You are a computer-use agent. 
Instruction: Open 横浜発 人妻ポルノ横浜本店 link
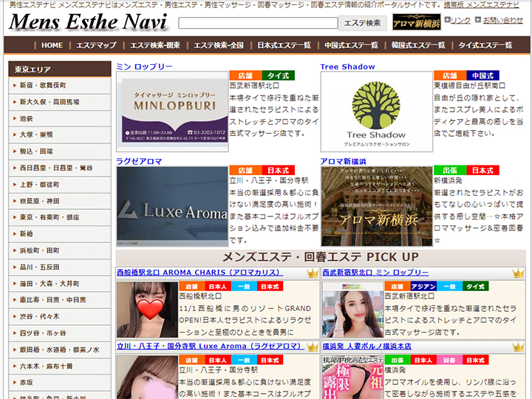point(366,346)
